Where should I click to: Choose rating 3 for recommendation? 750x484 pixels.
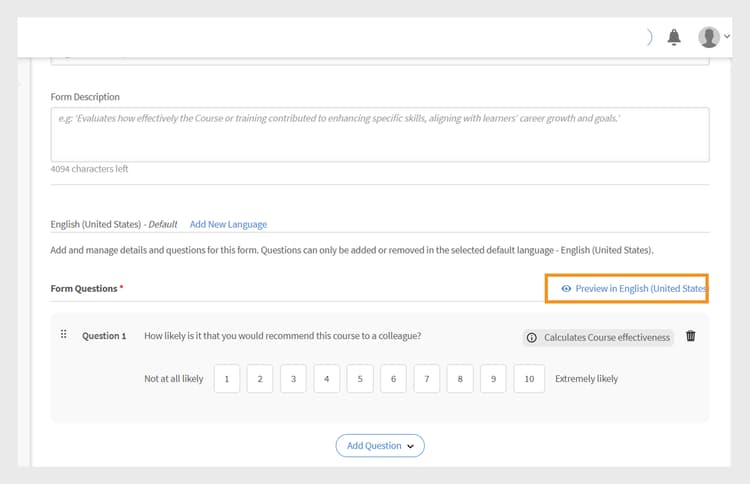[293, 379]
